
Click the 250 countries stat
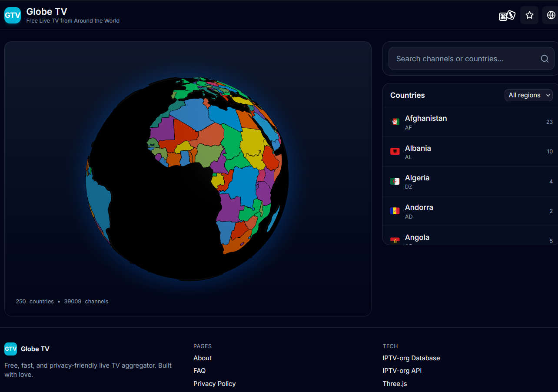pos(35,301)
